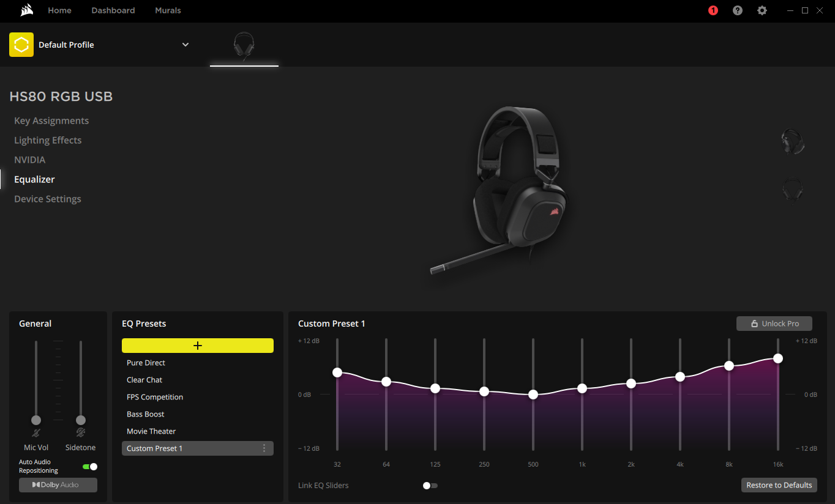Open the Murals tab

coord(168,10)
